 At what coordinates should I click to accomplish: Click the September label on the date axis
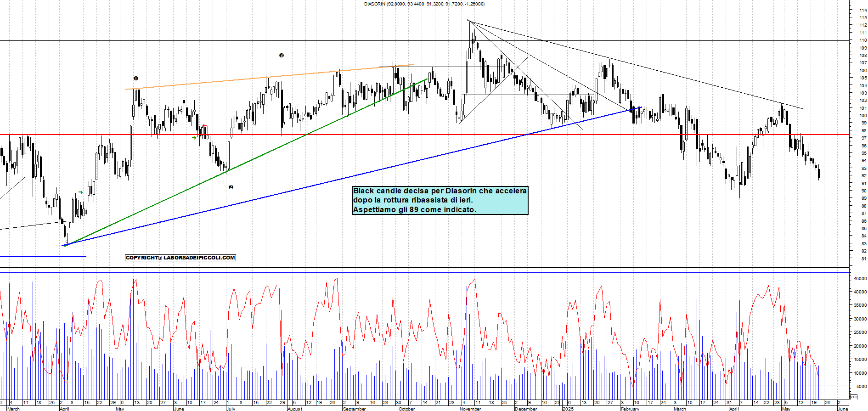point(355,409)
